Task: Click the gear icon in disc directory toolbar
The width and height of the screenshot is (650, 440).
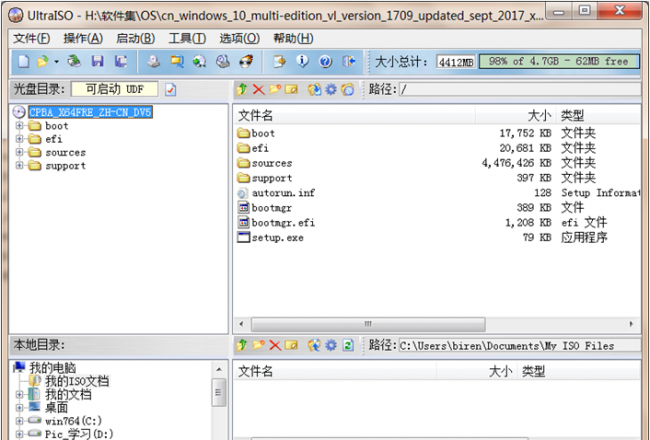Action: [x=331, y=89]
